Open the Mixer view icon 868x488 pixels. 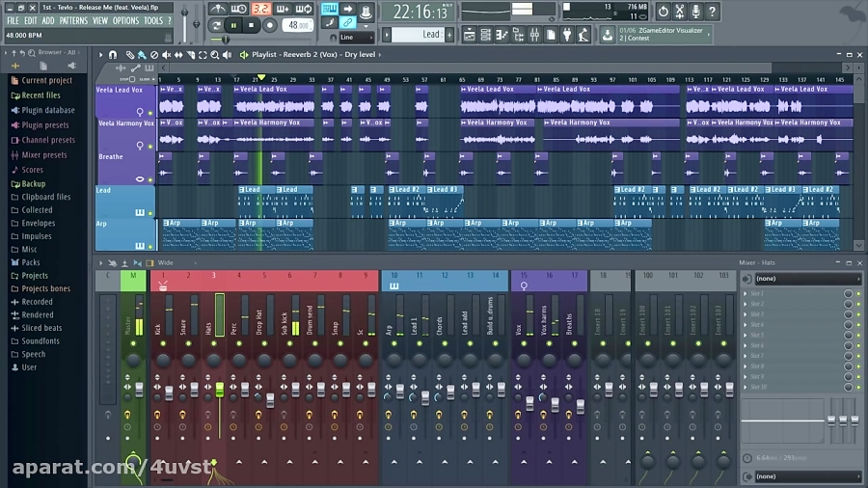pyautogui.click(x=534, y=35)
